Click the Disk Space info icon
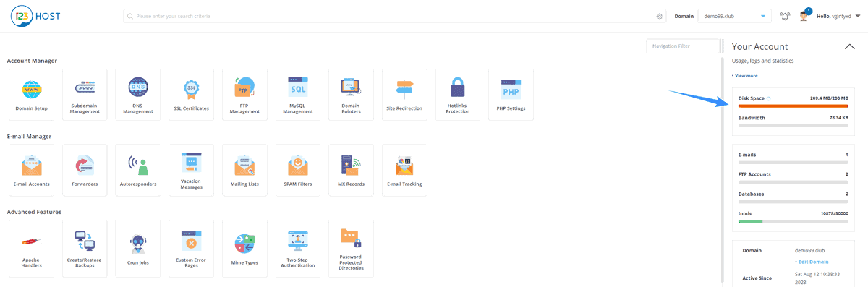This screenshot has width=868, height=287. point(768,98)
